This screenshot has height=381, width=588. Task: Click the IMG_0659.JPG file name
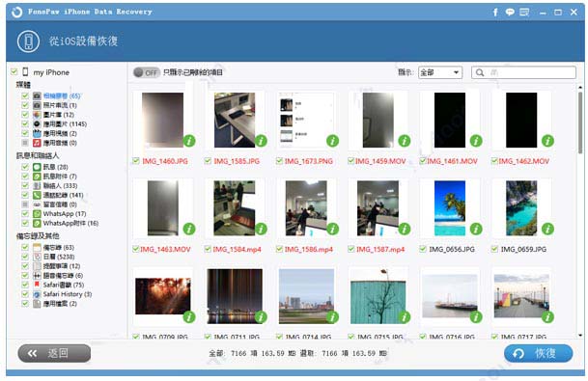(x=523, y=250)
